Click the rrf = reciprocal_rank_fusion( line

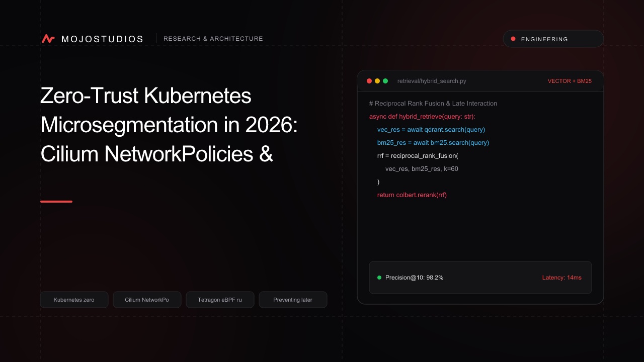click(418, 156)
